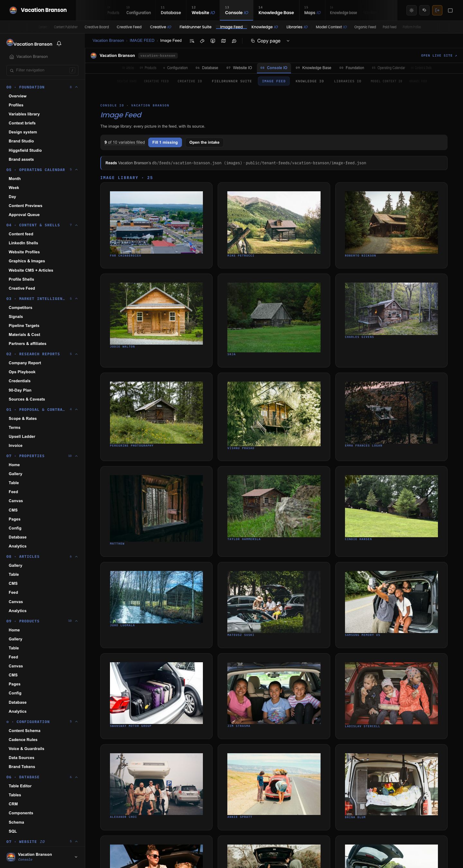This screenshot has height=868, width=463.
Task: Switch to the 11 Database top tab
Action: click(170, 10)
